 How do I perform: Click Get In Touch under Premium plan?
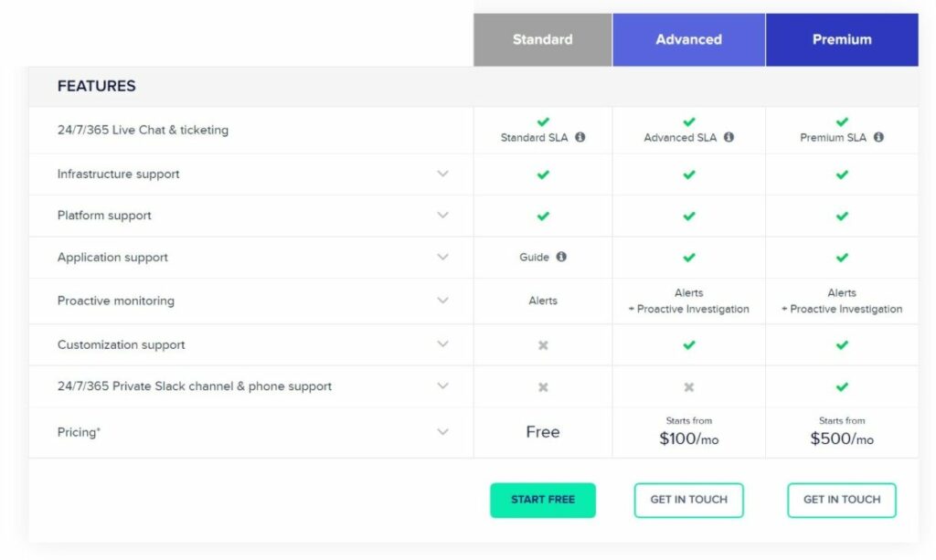(x=842, y=500)
